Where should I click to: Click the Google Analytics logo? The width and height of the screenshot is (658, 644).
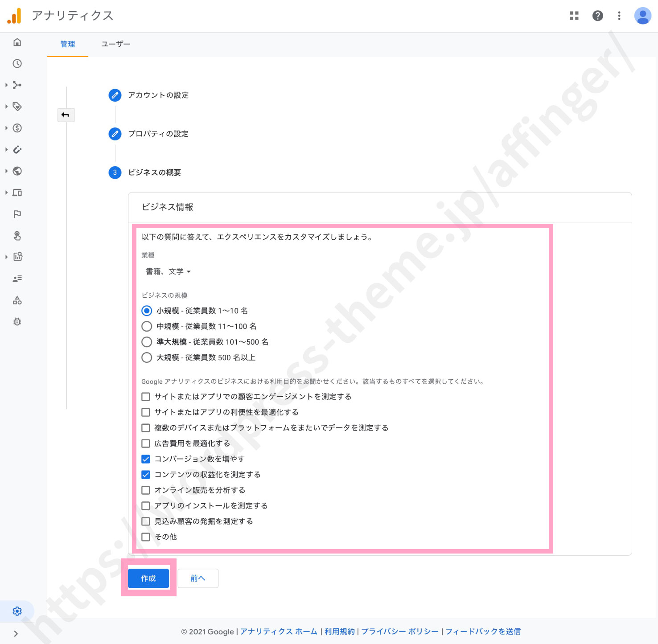click(14, 16)
